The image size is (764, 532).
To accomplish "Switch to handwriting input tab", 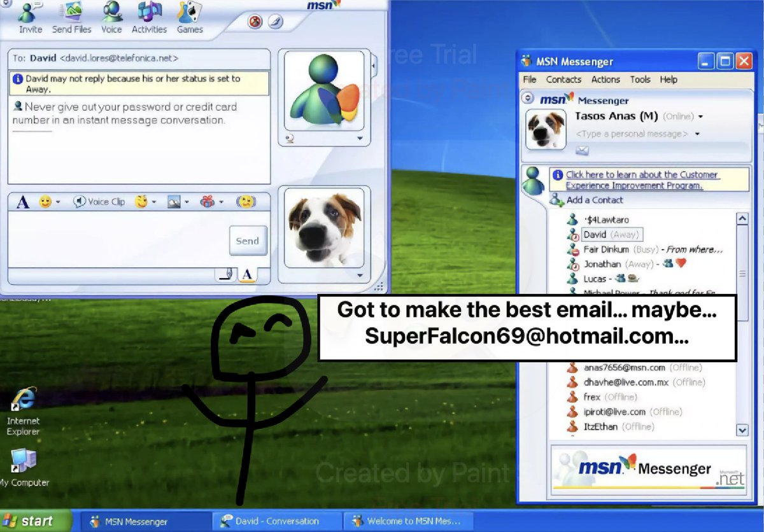I will click(225, 274).
